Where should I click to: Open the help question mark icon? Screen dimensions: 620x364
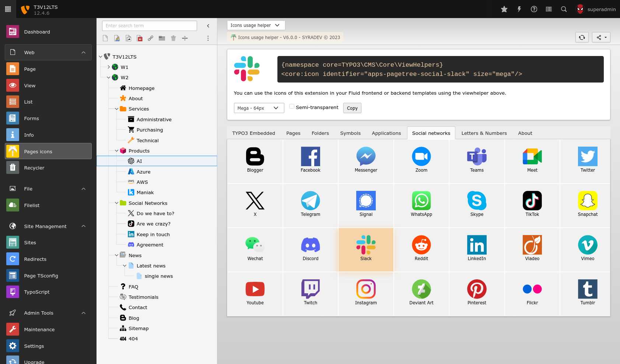[534, 9]
